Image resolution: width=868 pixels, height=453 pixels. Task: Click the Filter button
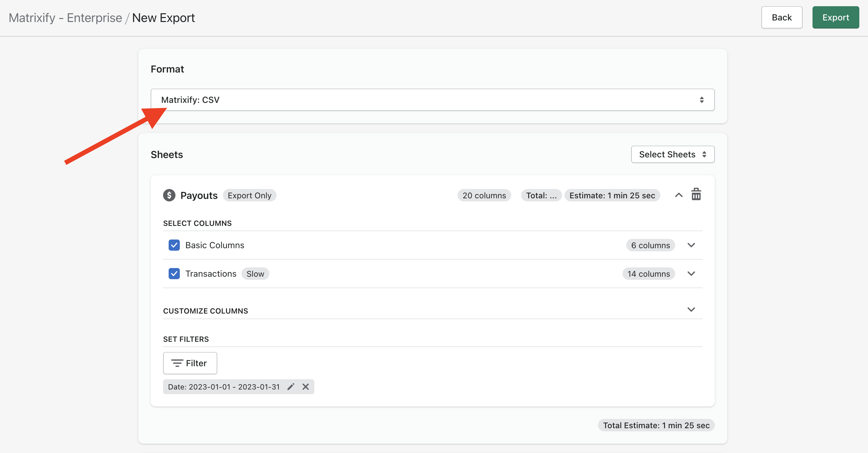(x=190, y=363)
